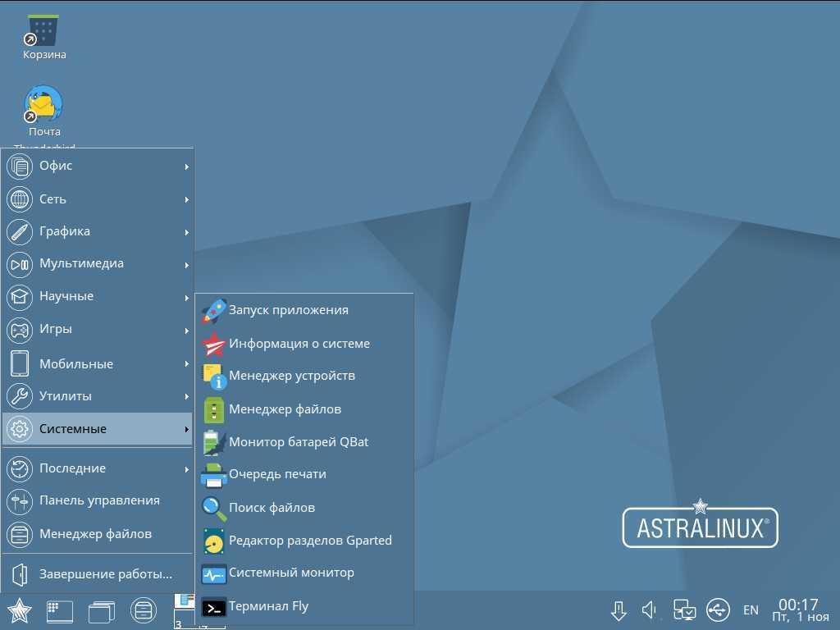Screen dimensions: 840x630
Task: Open the Почта Thunderbird desktop shortcut
Action: tap(43, 105)
